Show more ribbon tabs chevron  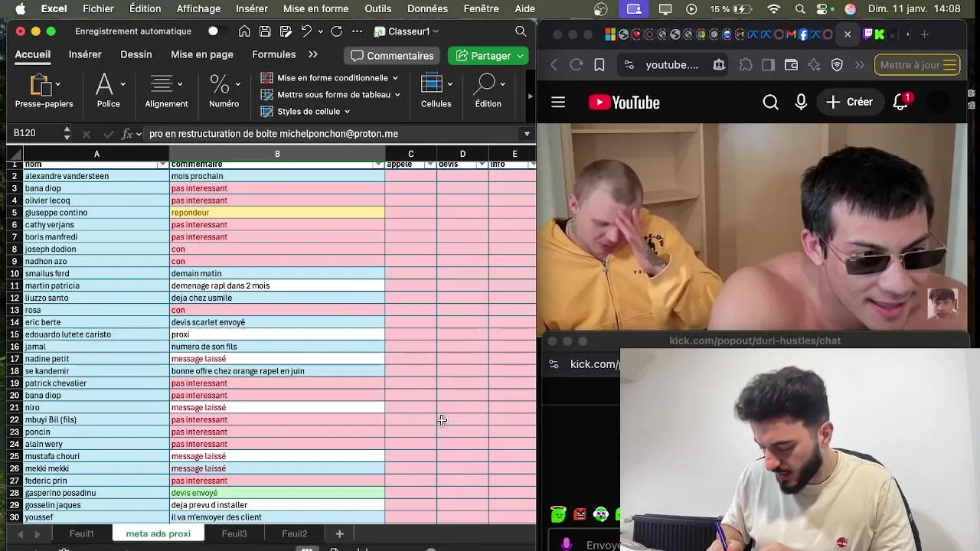313,54
